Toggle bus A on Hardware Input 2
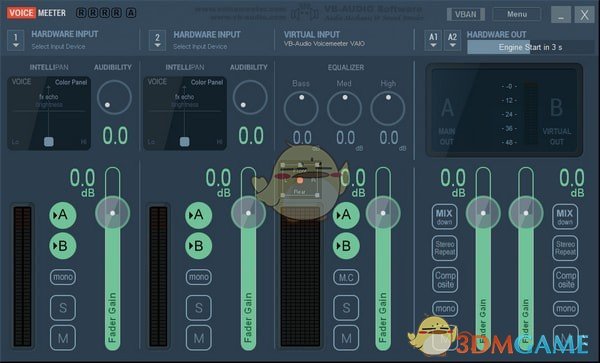The image size is (600, 363). 198,215
